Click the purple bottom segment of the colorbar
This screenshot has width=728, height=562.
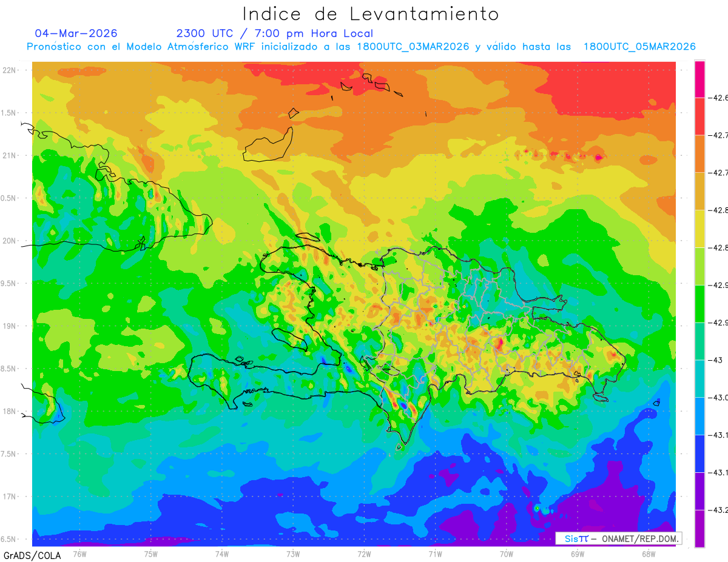699,529
